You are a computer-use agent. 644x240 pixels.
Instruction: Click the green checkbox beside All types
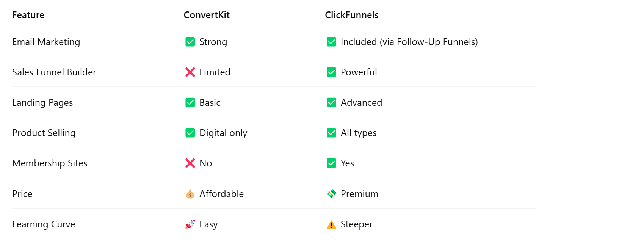pyautogui.click(x=332, y=133)
